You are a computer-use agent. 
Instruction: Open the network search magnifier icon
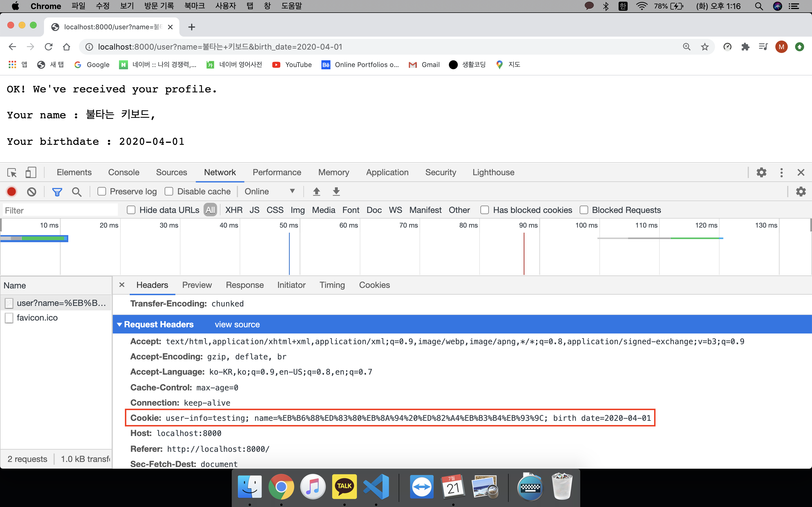[x=76, y=192]
